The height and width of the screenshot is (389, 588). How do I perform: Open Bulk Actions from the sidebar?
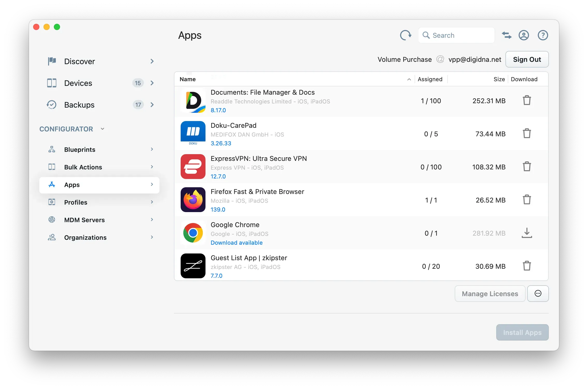click(x=83, y=167)
